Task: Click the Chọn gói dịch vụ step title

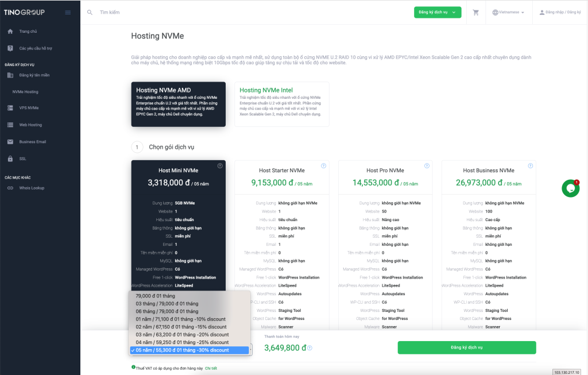Action: click(171, 147)
